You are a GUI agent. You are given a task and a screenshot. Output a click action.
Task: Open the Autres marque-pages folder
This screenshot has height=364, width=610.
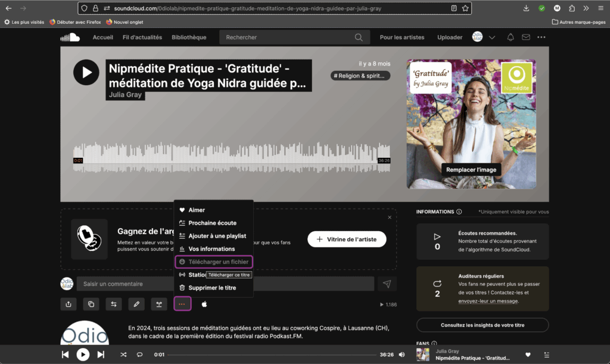[x=578, y=22]
